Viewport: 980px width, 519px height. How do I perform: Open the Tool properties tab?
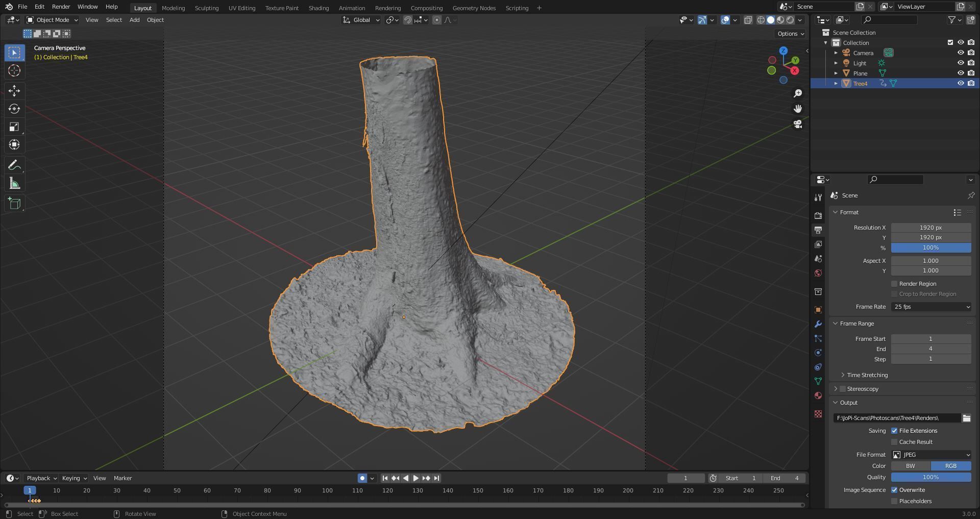(x=818, y=197)
